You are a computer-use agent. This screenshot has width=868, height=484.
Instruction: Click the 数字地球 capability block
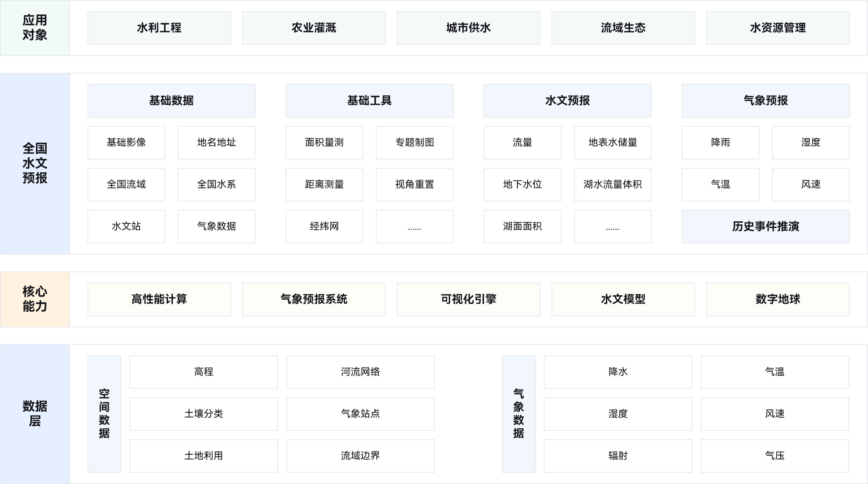(x=778, y=299)
